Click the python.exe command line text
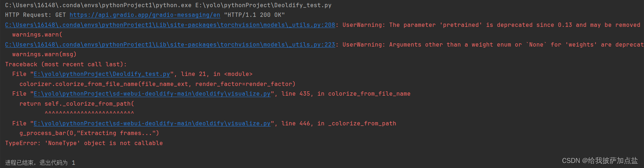This screenshot has width=644, height=168. [x=168, y=5]
